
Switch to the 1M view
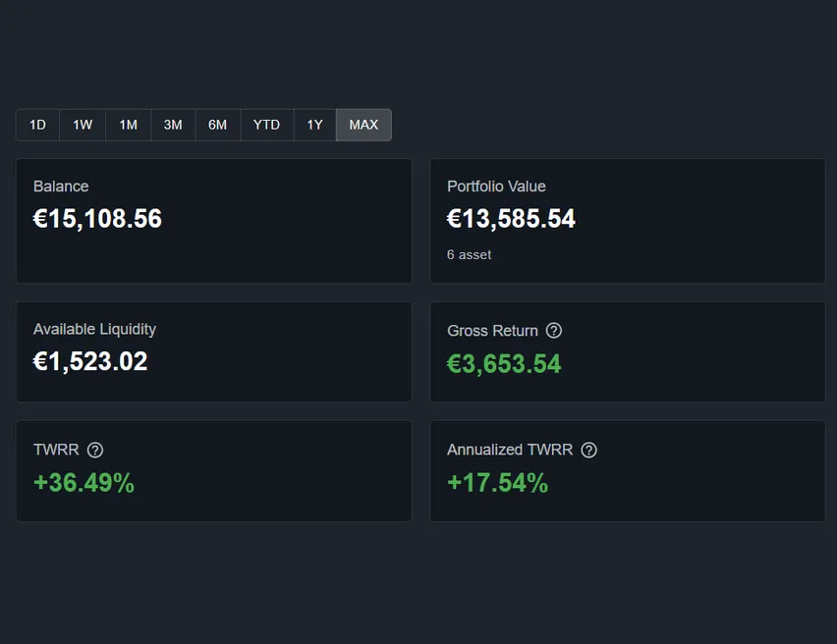pos(127,125)
